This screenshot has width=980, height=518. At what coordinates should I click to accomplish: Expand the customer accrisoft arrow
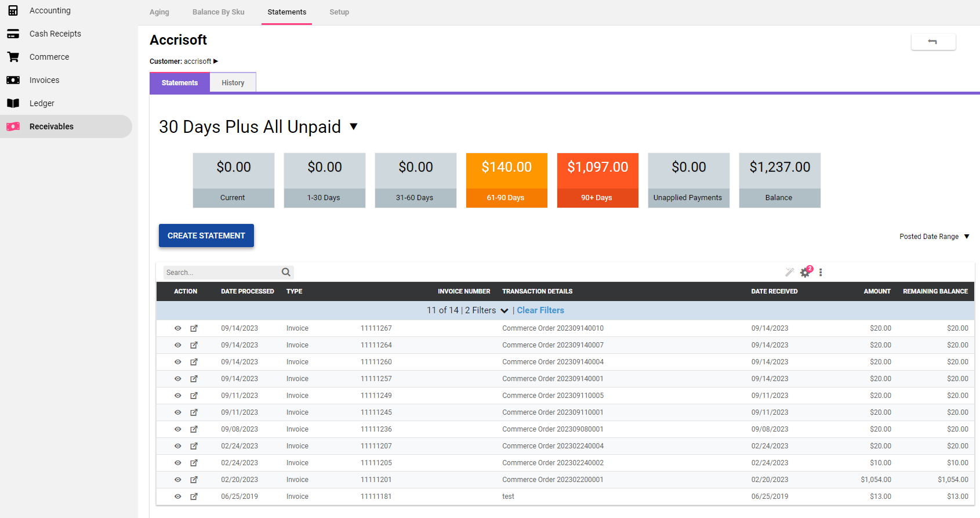coord(216,61)
